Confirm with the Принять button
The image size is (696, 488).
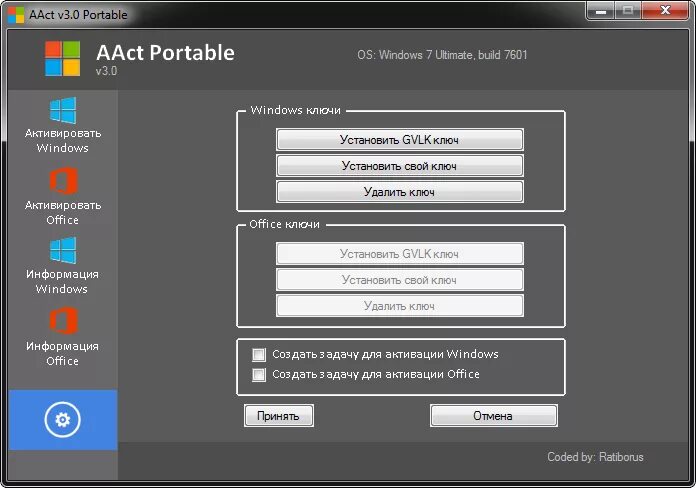(279, 416)
